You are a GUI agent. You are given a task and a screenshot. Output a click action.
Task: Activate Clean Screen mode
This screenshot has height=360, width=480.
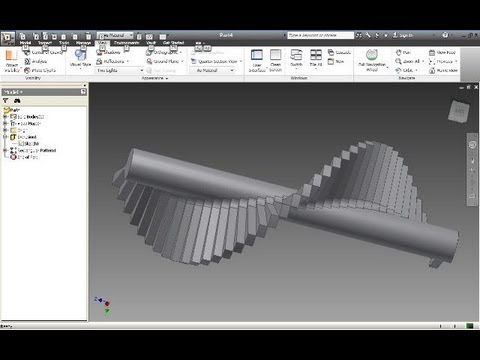pyautogui.click(x=276, y=60)
